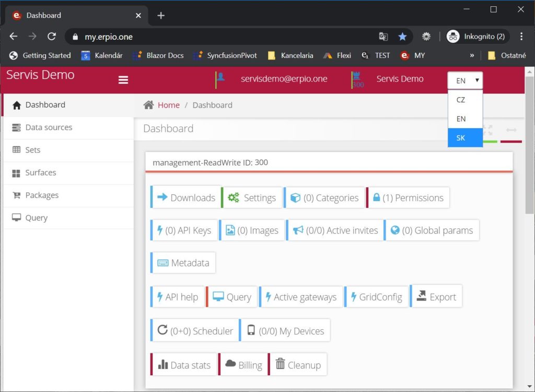Click the Downloads button

tap(186, 198)
